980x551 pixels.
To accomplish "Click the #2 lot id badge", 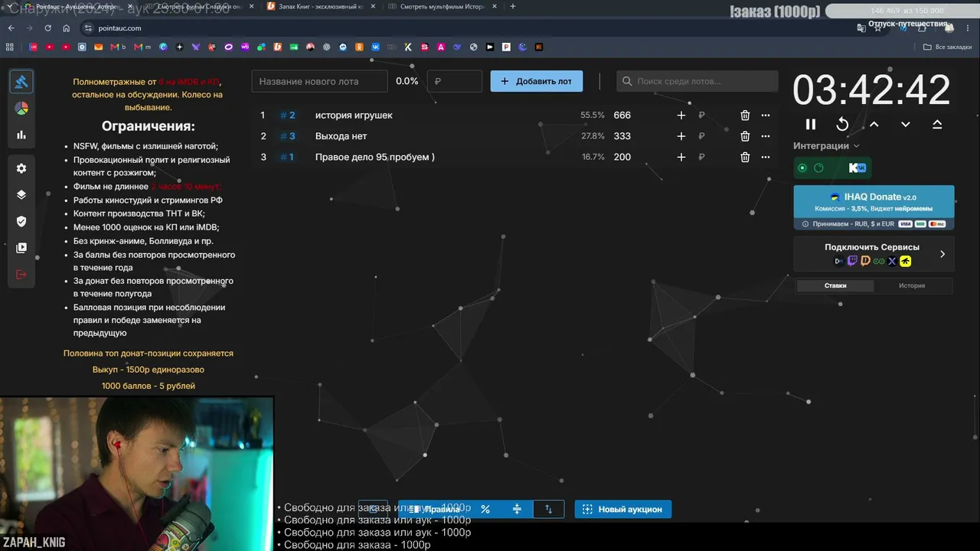I will coord(288,116).
